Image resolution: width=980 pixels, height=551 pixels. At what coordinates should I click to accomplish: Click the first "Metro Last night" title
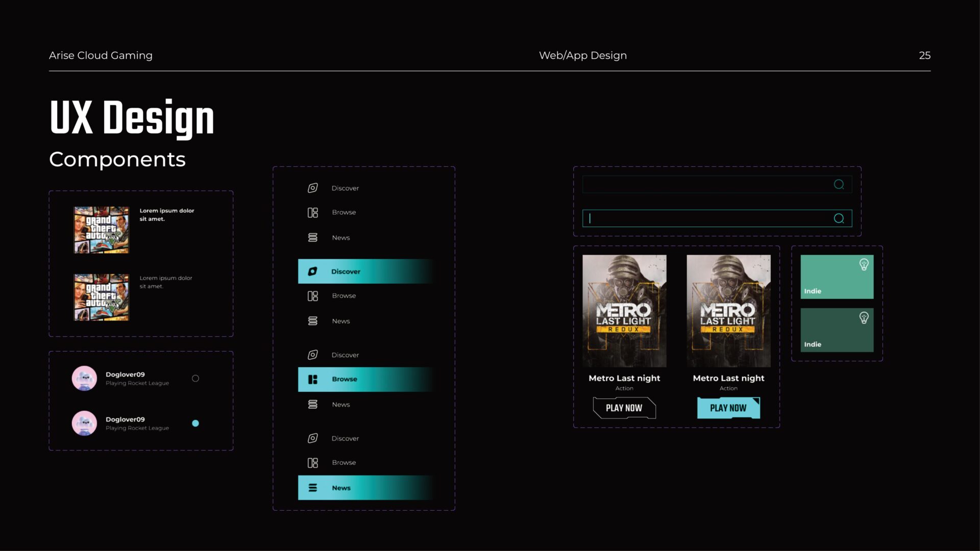click(x=624, y=378)
